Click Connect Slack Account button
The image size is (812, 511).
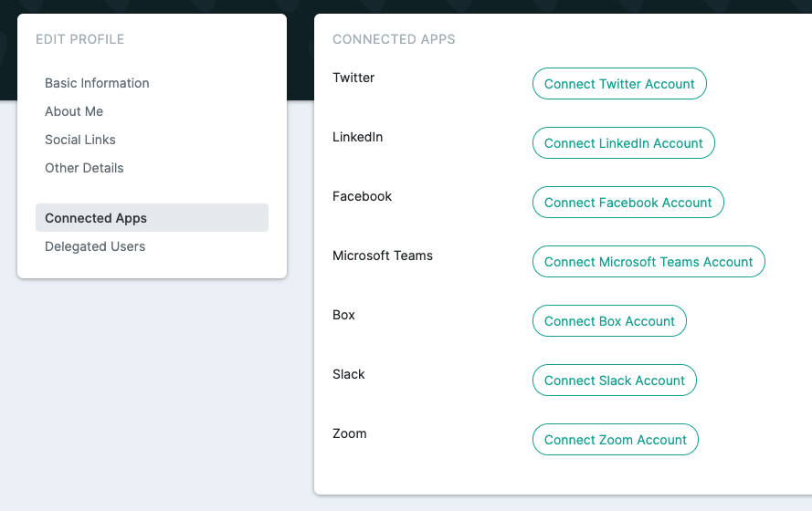point(614,381)
